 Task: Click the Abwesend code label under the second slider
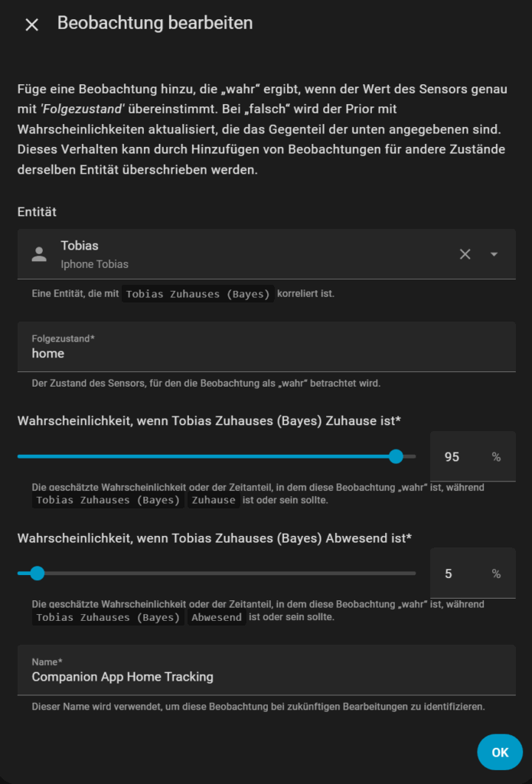(217, 617)
